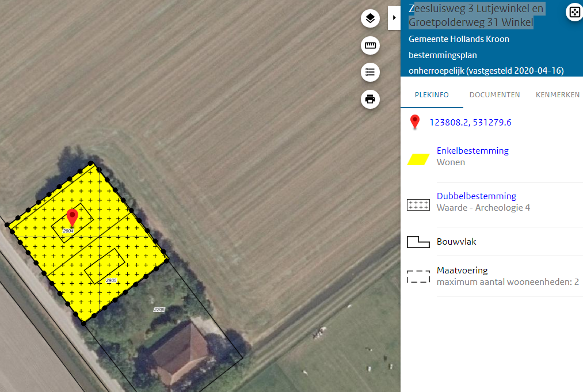Open the Enkelbestemming link
Image resolution: width=583 pixels, height=392 pixels.
(x=473, y=151)
